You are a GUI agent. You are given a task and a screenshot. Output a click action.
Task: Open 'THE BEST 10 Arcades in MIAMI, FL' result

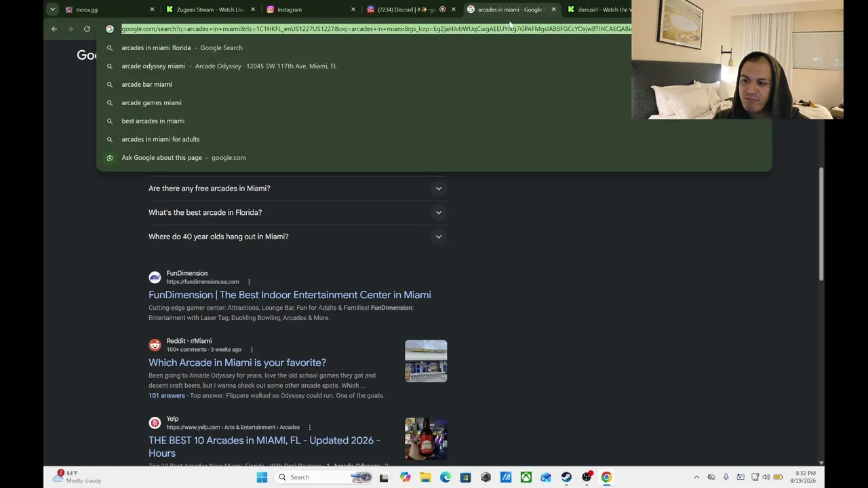pyautogui.click(x=264, y=447)
